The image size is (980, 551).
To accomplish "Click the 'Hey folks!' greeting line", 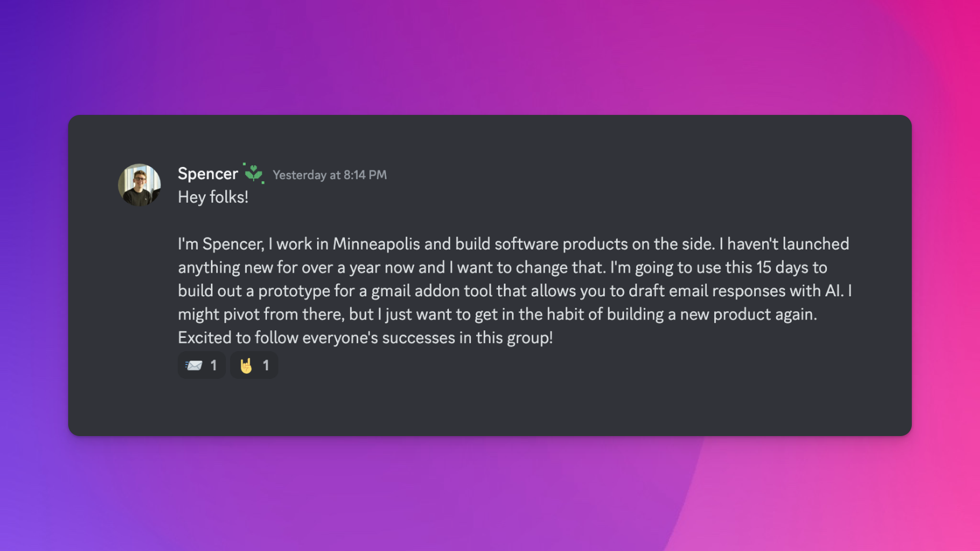I will click(x=213, y=198).
